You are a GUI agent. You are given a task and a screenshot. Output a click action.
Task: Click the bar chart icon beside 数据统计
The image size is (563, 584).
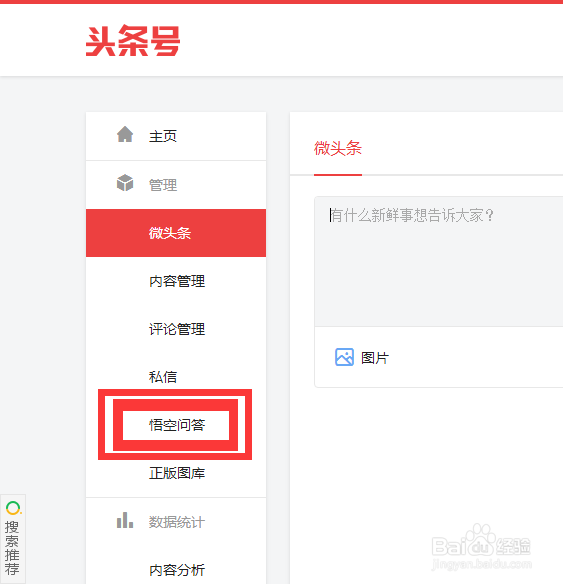tap(125, 520)
